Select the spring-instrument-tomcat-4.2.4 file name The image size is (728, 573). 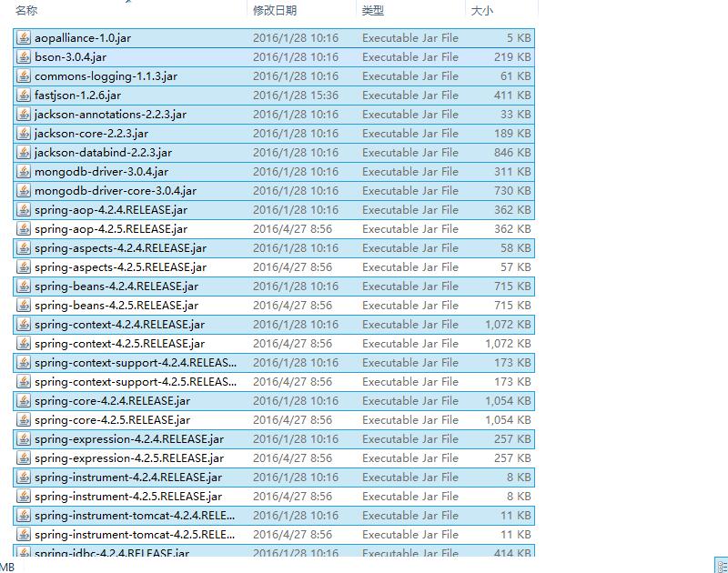coord(135,516)
